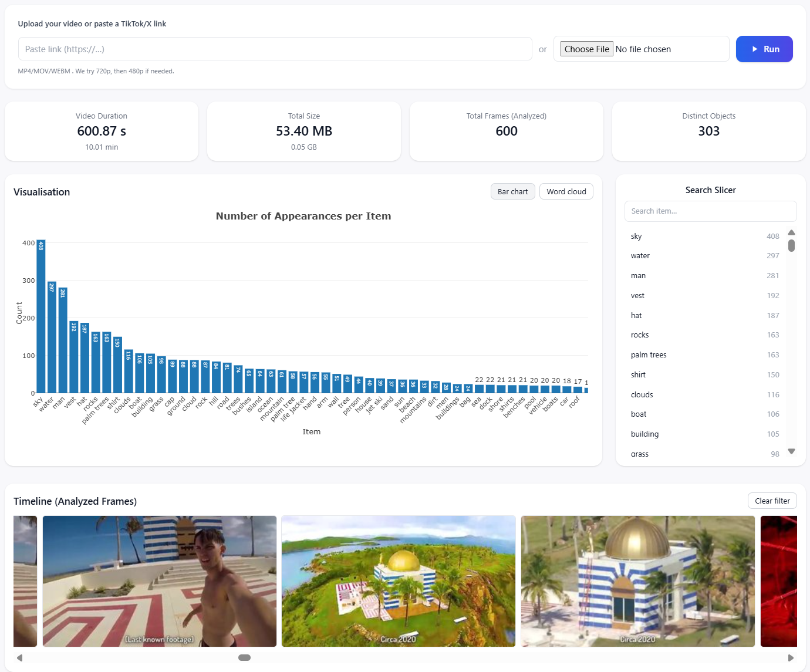Click the Paste link input field
The image size is (810, 672).
click(275, 49)
